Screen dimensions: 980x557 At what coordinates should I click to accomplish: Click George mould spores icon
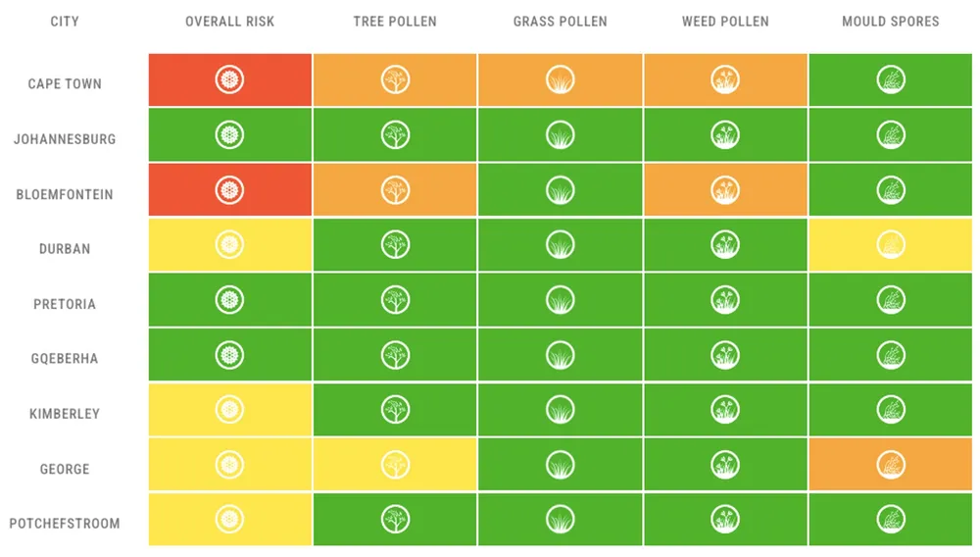891,465
